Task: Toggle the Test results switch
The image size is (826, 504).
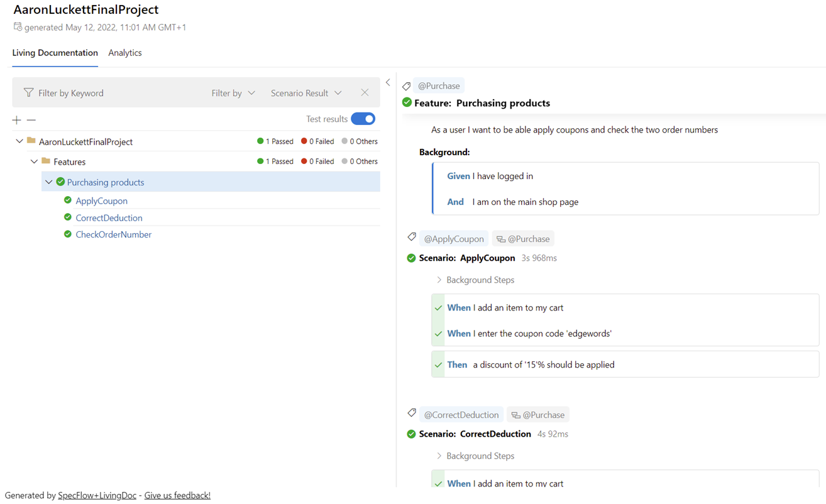Action: pyautogui.click(x=363, y=119)
